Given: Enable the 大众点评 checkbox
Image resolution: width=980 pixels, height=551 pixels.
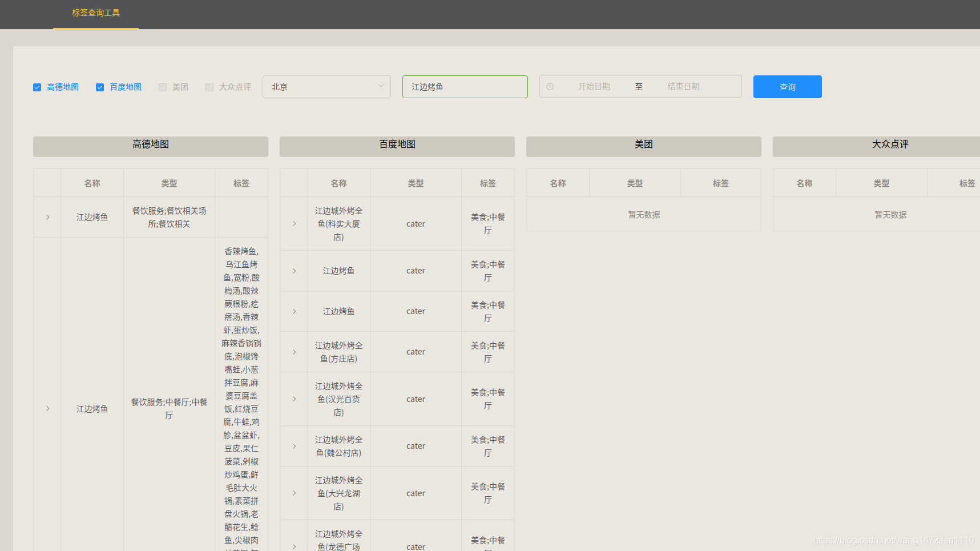Looking at the screenshot, I should coord(209,87).
